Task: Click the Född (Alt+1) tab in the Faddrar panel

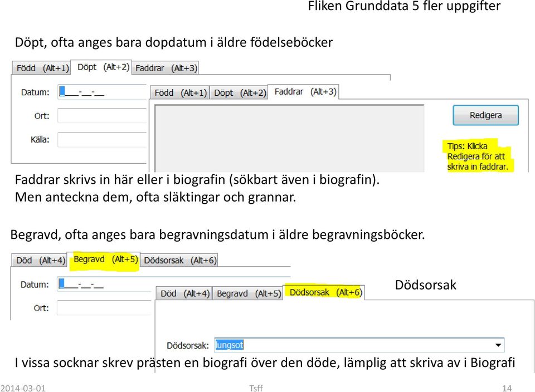Action: [x=180, y=93]
